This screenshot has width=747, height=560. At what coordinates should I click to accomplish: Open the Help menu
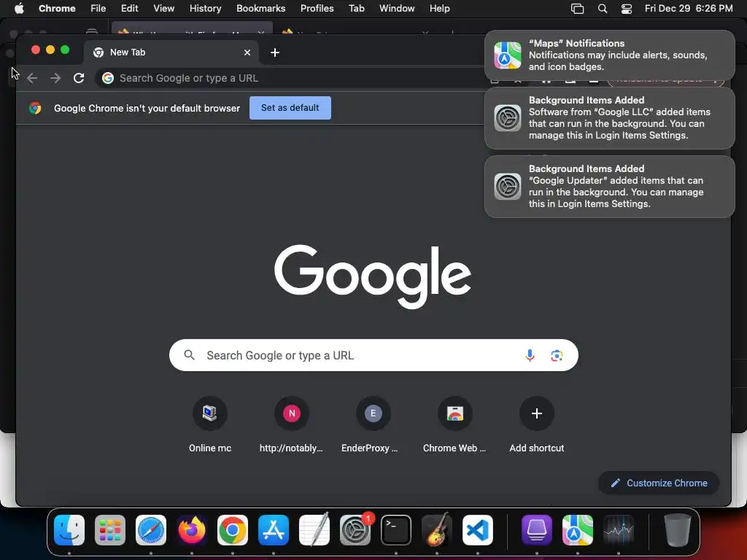coord(439,9)
